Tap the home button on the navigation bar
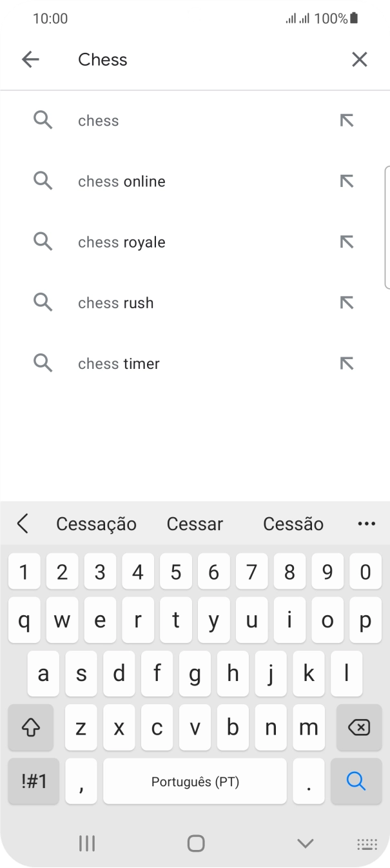The image size is (390, 868). 195,843
